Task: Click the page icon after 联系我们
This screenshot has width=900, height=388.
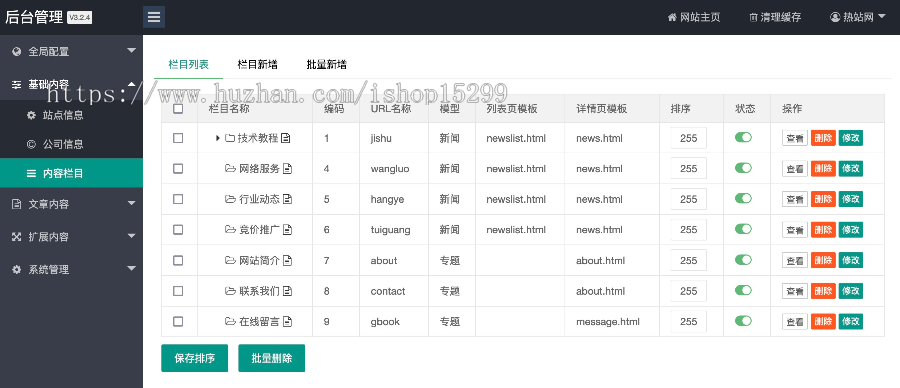Action: (x=288, y=291)
